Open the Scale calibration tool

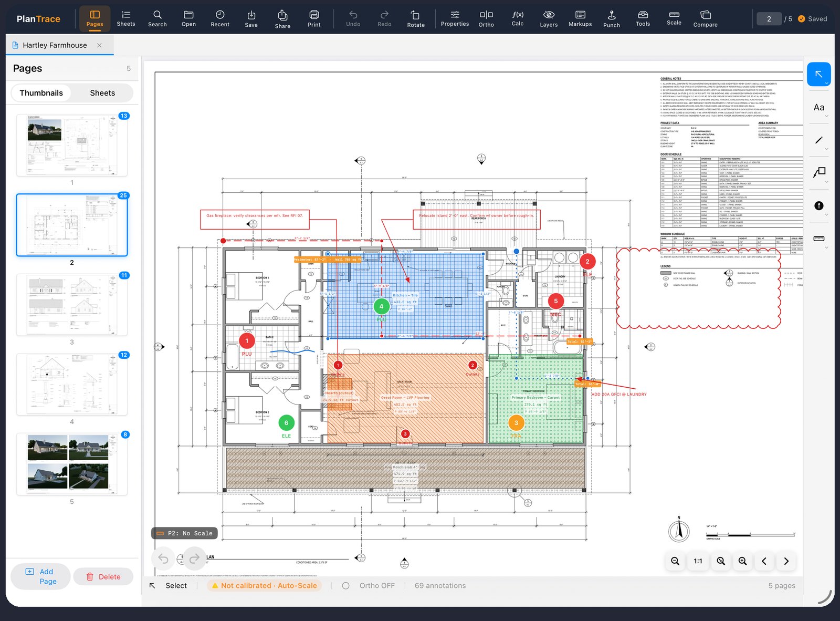674,18
